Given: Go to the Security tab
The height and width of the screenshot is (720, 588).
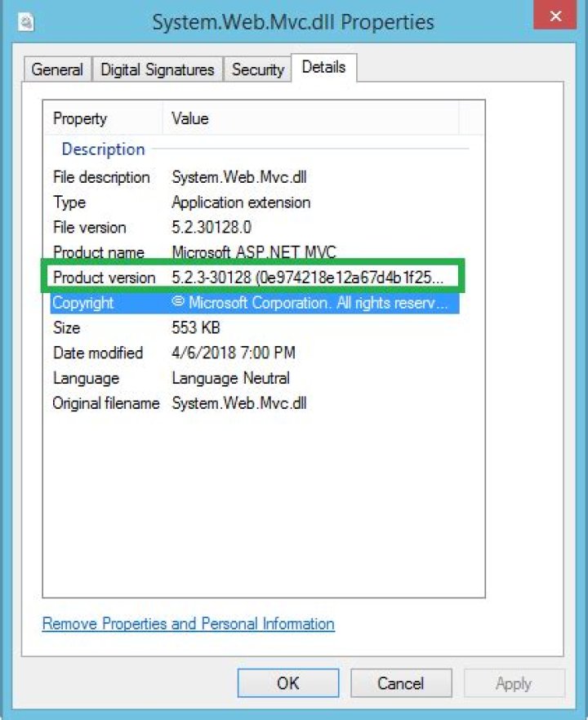Looking at the screenshot, I should coord(258,69).
